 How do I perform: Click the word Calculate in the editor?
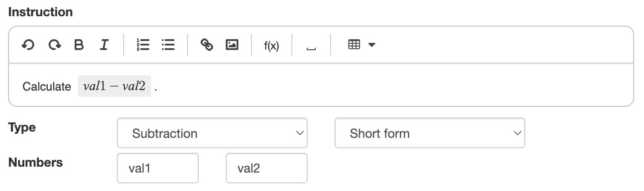click(x=47, y=87)
